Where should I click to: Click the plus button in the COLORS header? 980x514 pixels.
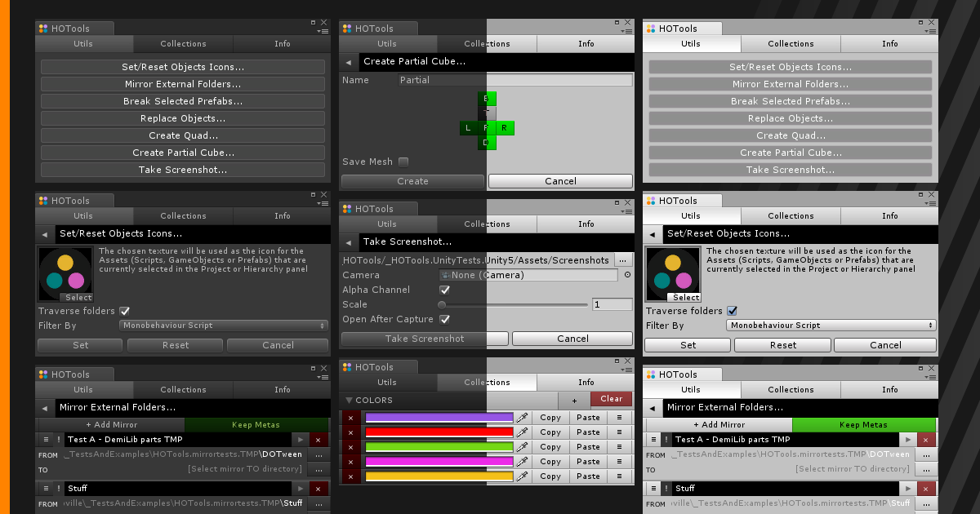point(574,400)
